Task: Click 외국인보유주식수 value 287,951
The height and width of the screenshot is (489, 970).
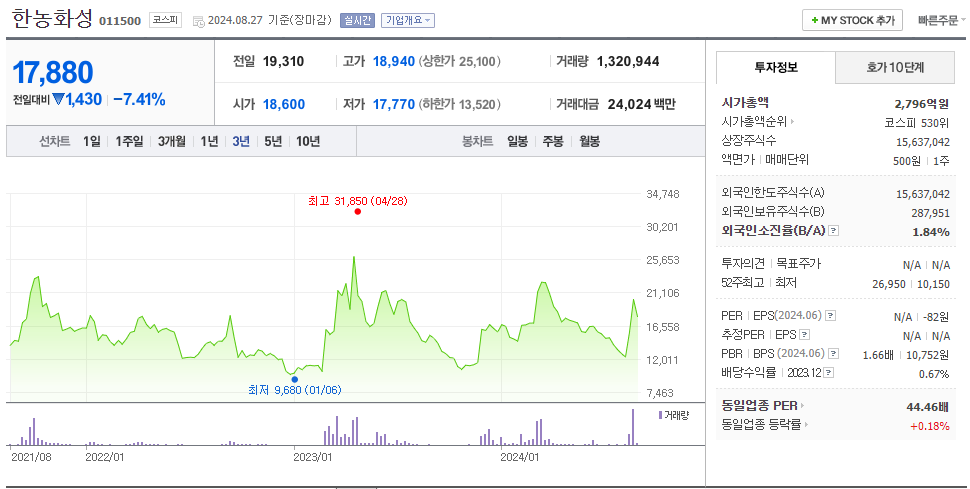Action: click(930, 213)
